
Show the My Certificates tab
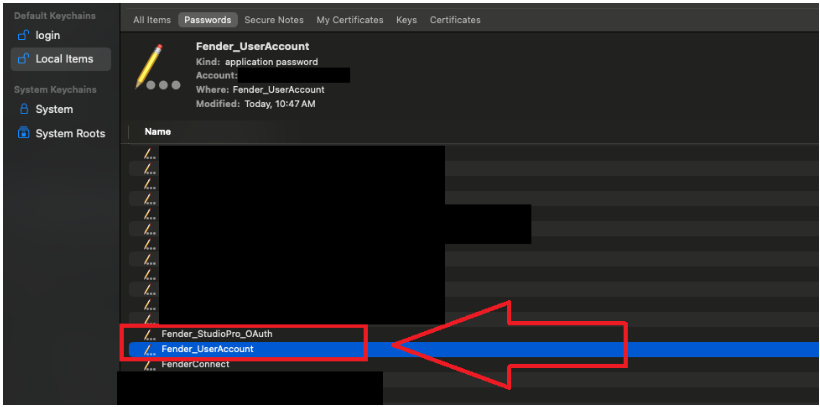coord(349,20)
